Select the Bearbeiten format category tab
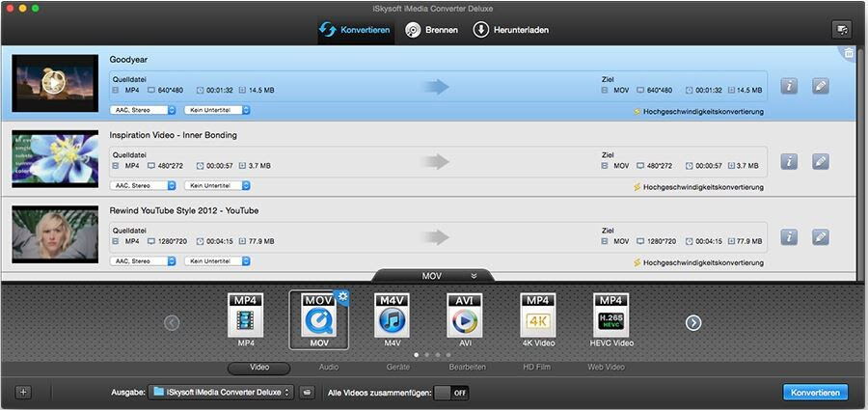Image resolution: width=868 pixels, height=410 pixels. [468, 368]
